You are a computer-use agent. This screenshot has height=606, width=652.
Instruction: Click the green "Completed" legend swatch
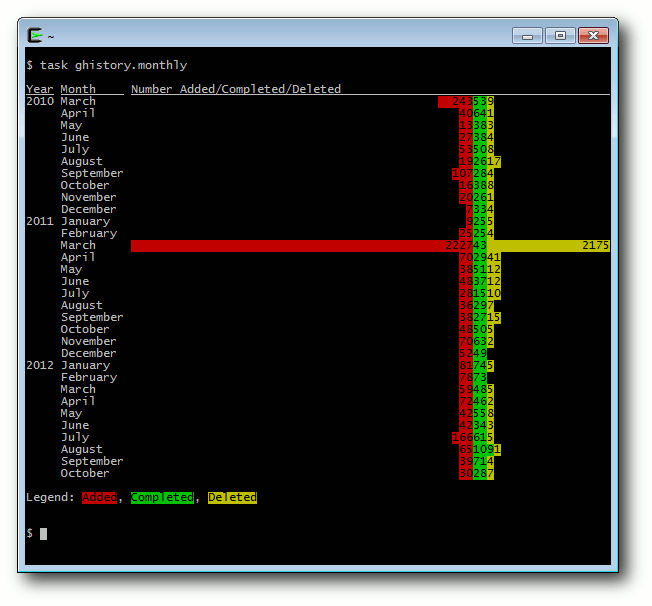click(x=161, y=497)
